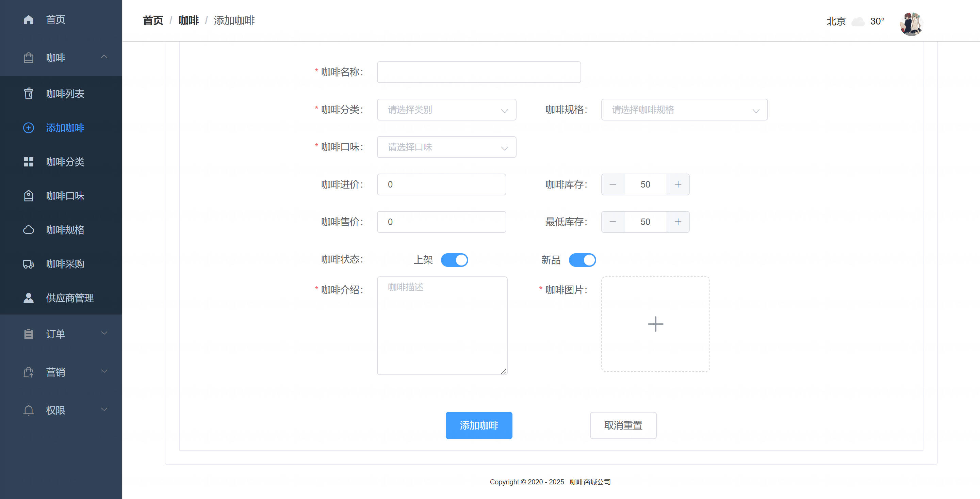This screenshot has width=980, height=499.
Task: Increase 咖啡库存 with plus button
Action: click(x=678, y=184)
